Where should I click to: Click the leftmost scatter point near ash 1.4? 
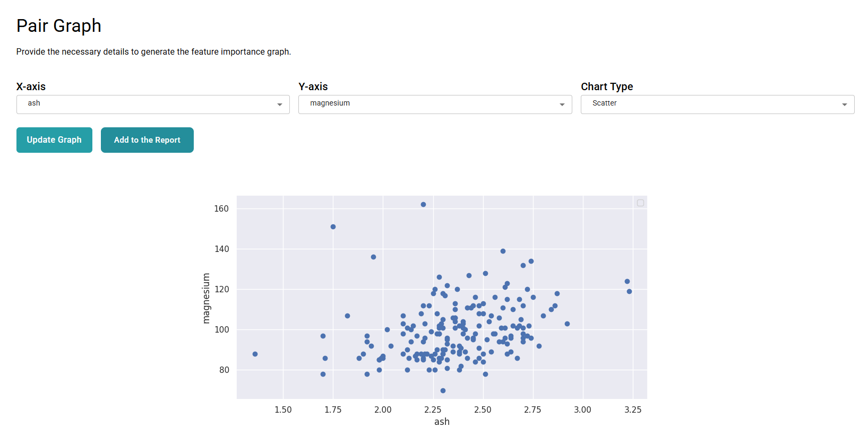pos(255,353)
